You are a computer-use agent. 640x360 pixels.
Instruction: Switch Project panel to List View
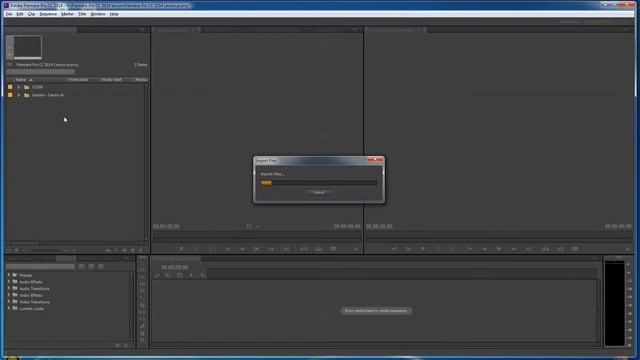point(9,250)
